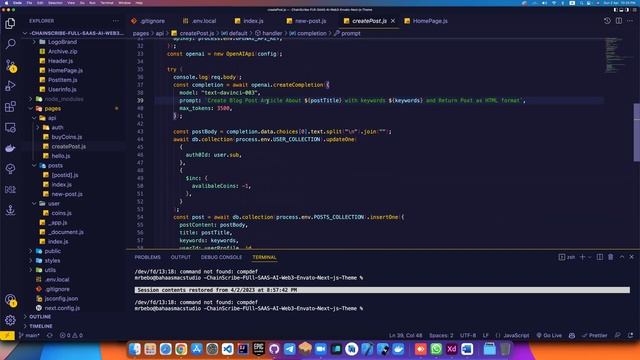Open the PROBLEMS panel tab
The height and width of the screenshot is (360, 640).
[x=147, y=257]
